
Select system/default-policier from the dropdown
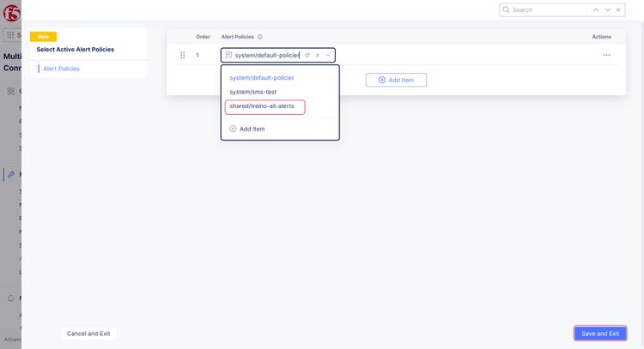pos(261,77)
